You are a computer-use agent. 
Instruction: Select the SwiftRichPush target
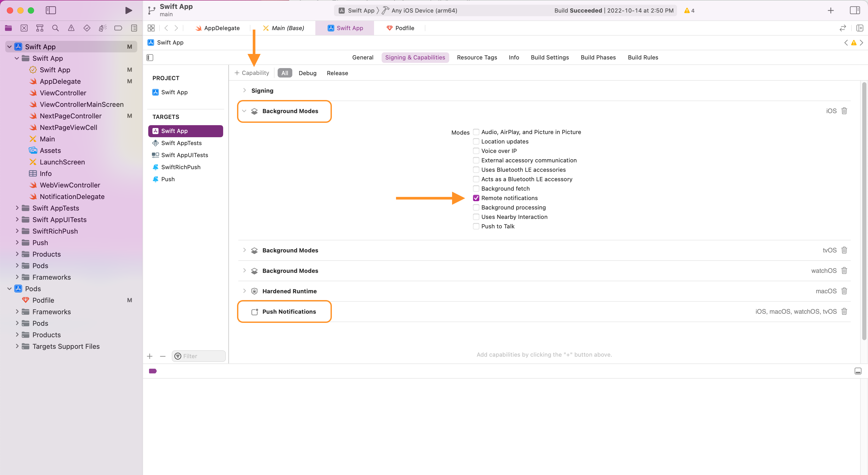point(186,167)
